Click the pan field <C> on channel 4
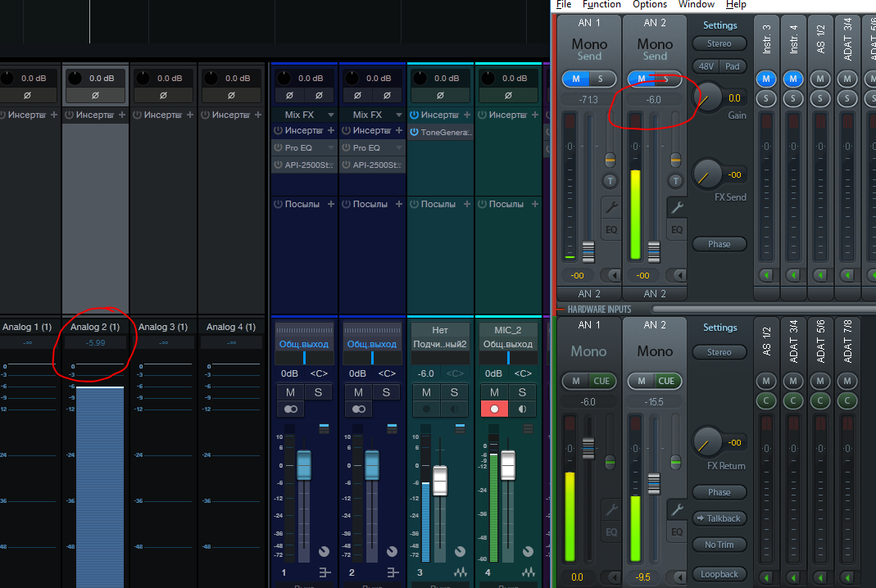The height and width of the screenshot is (588, 876). (x=522, y=373)
